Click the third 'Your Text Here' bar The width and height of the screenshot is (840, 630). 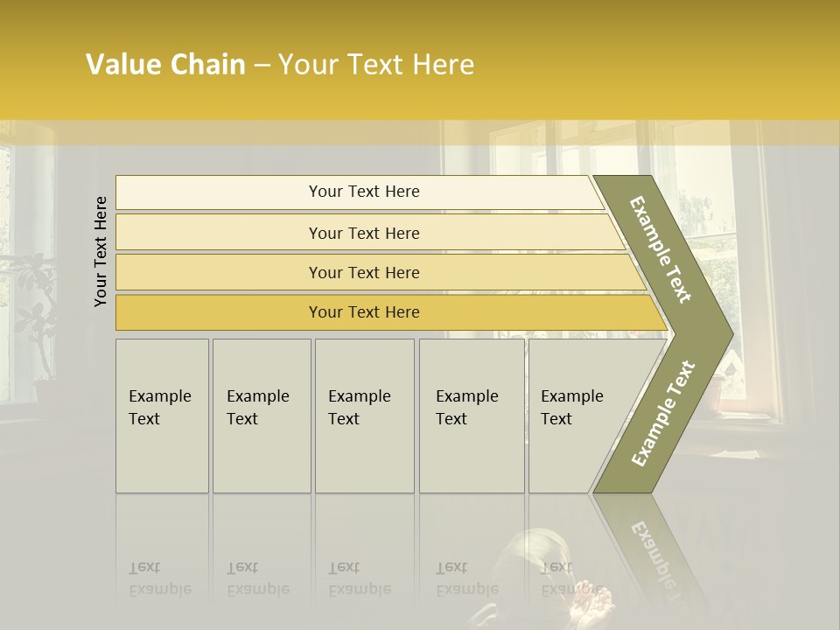(x=364, y=272)
